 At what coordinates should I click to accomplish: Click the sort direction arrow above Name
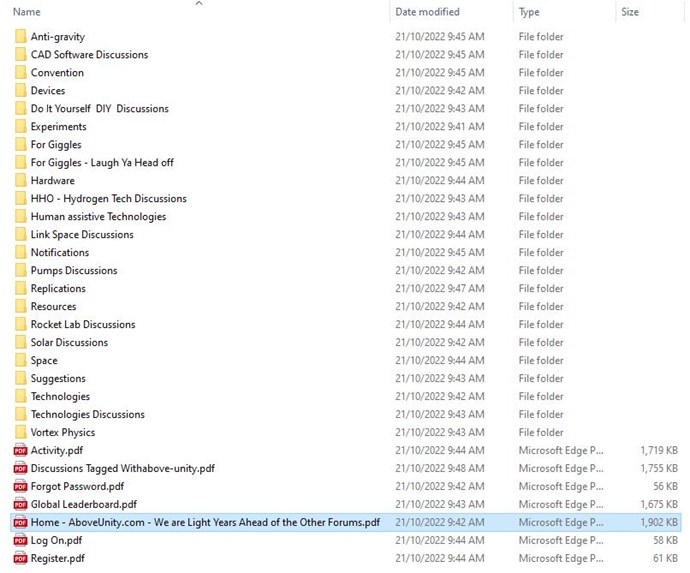(x=199, y=3)
